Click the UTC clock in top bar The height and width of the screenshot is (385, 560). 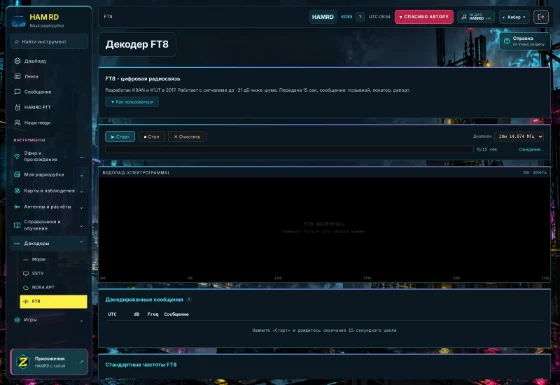coord(379,17)
